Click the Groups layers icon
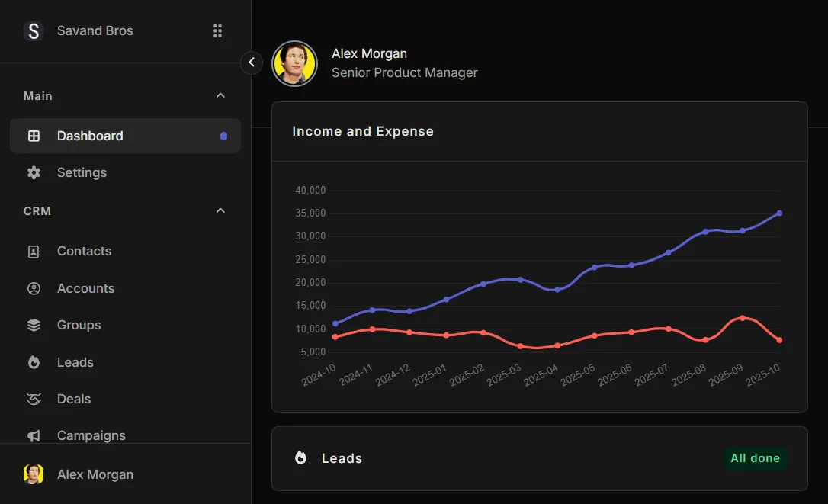This screenshot has height=504, width=828. pyautogui.click(x=34, y=325)
